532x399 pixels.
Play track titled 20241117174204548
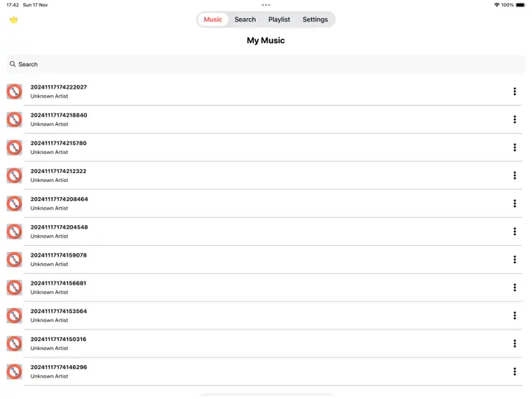pyautogui.click(x=59, y=227)
